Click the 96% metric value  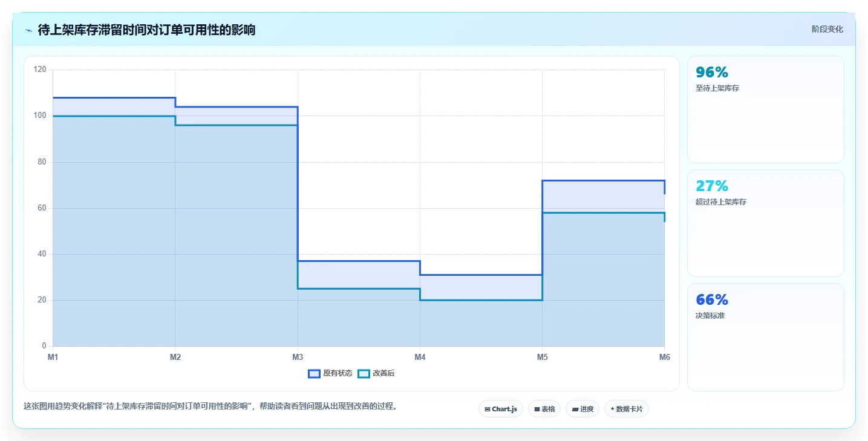coord(712,73)
